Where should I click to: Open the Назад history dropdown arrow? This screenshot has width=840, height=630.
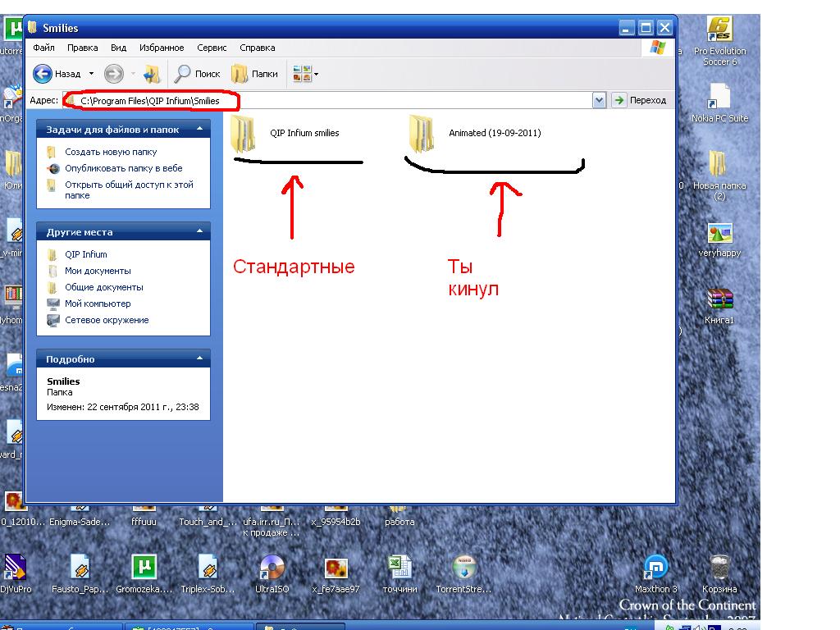tap(91, 73)
